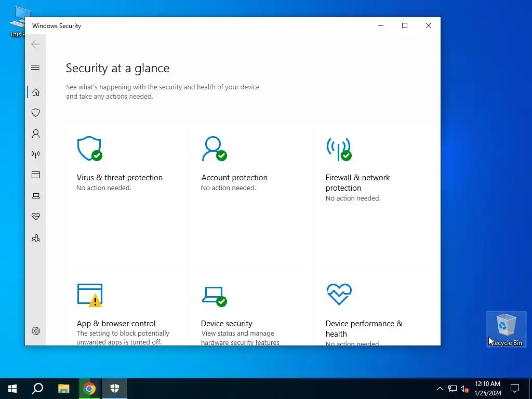Open the clock and date flyout
The height and width of the screenshot is (399, 532).
[x=487, y=389]
